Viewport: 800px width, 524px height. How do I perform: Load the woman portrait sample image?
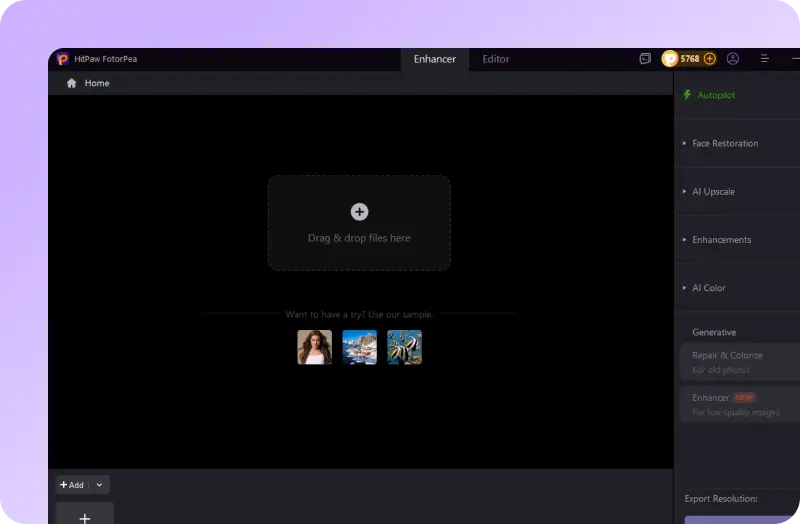click(x=315, y=347)
